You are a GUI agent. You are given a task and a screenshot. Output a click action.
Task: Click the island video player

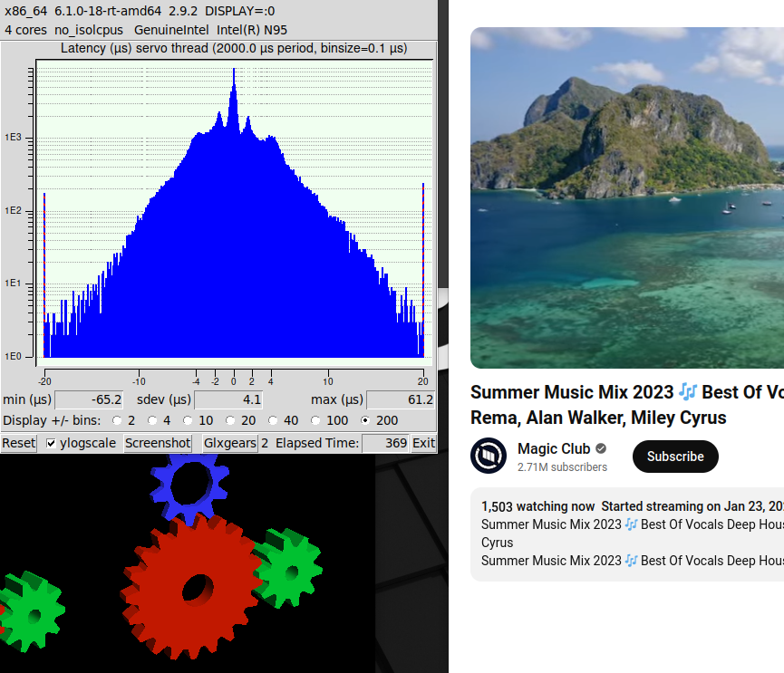(x=627, y=197)
